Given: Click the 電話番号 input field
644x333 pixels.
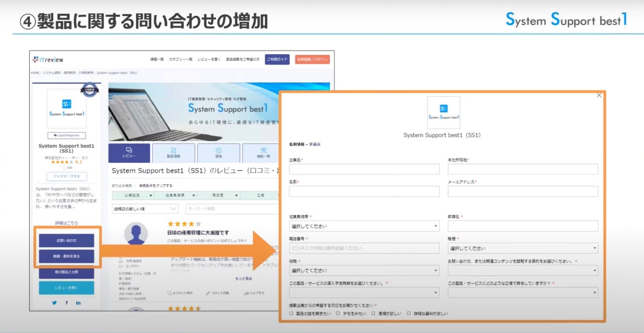Looking at the screenshot, I should (364, 248).
